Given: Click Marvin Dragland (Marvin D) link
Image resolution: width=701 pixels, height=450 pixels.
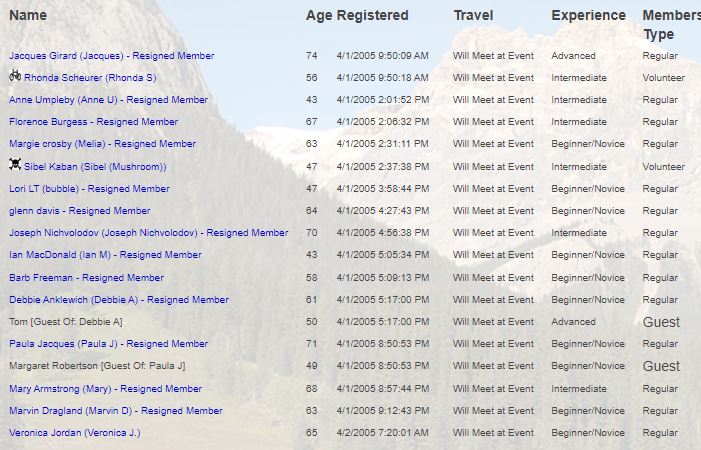Looking at the screenshot, I should (x=115, y=411).
